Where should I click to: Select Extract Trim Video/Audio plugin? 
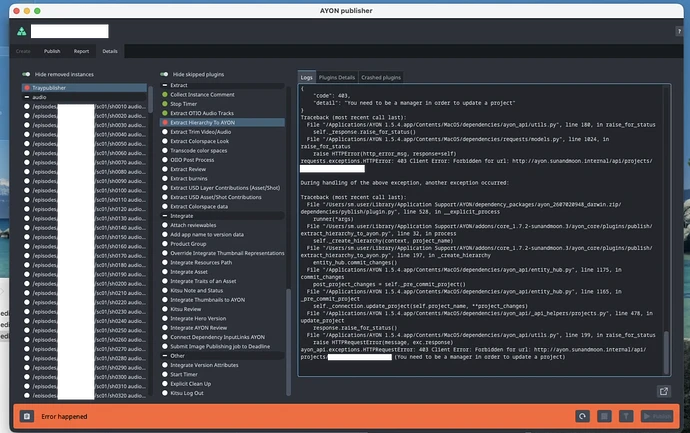[x=222, y=132]
